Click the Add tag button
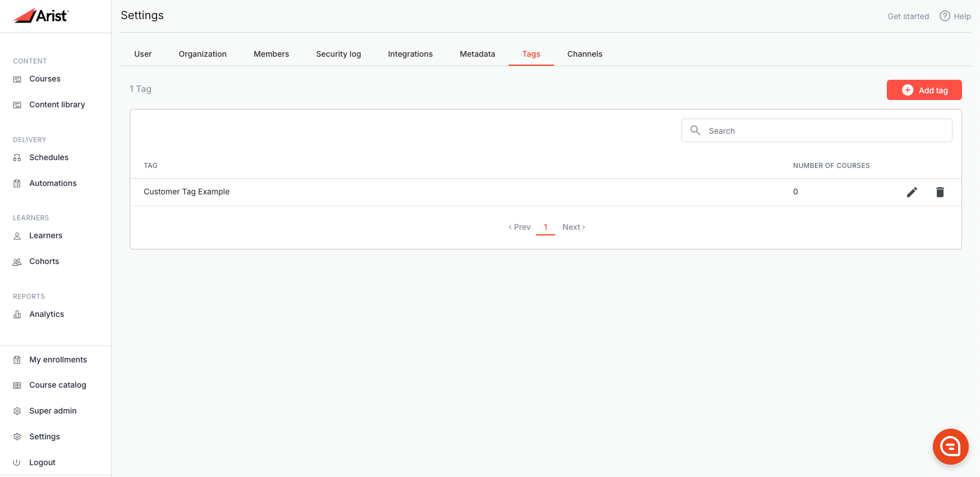The height and width of the screenshot is (477, 980). click(x=924, y=90)
